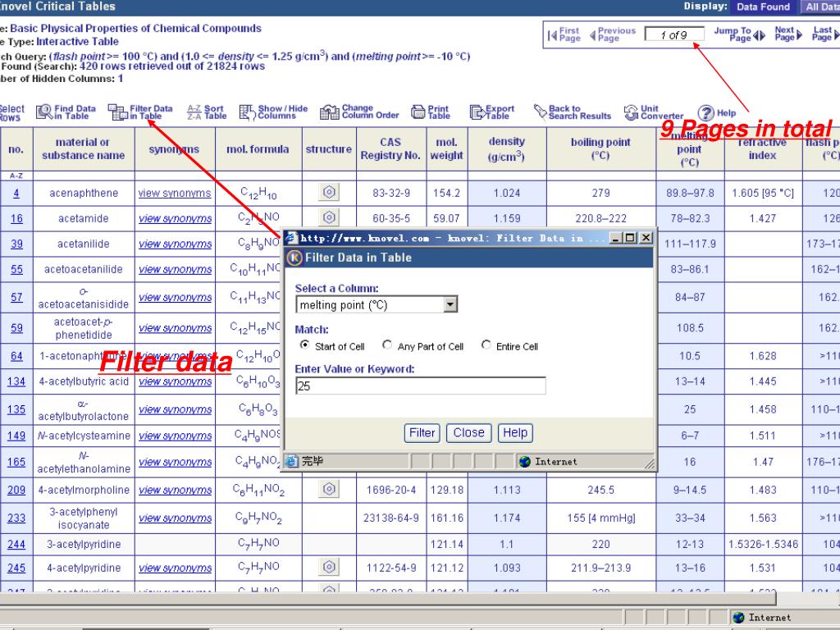View structure icon for acenaphthene

329,192
